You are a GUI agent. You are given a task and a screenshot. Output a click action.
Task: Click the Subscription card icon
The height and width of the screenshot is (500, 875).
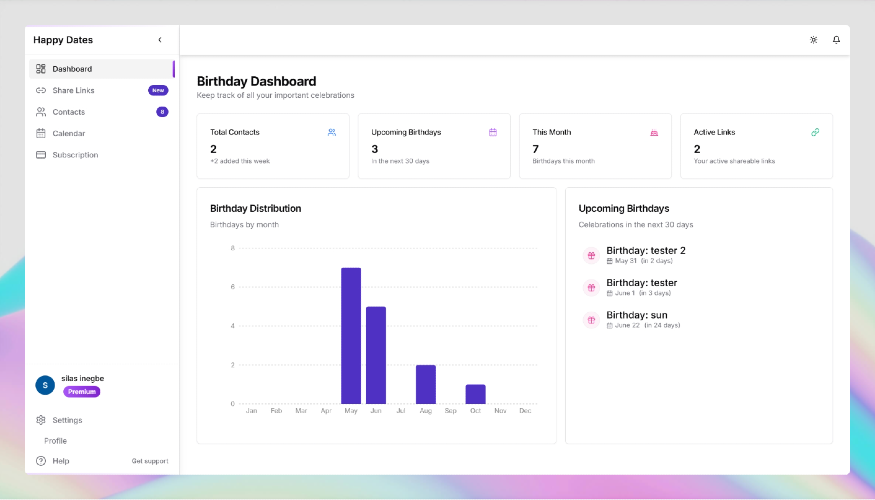tap(41, 155)
